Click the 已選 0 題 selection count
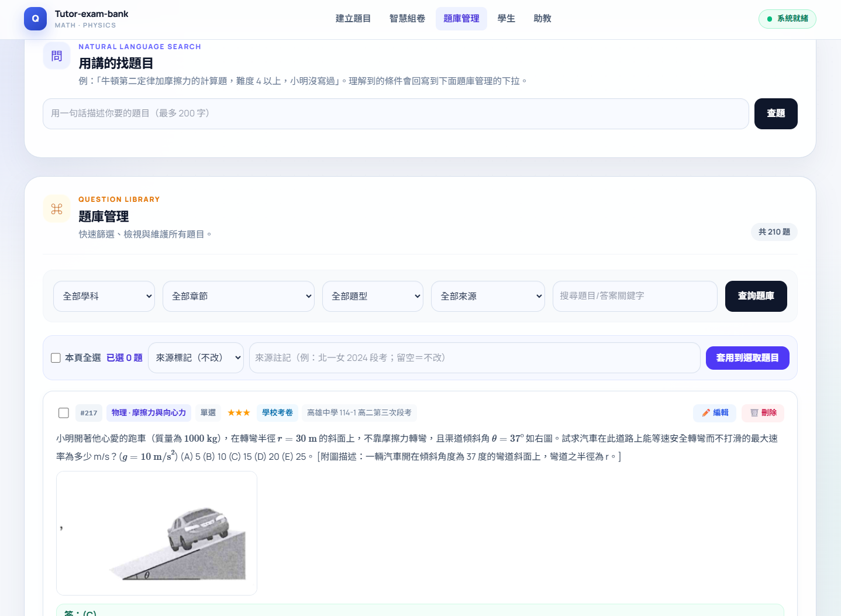841x616 pixels. tap(125, 358)
